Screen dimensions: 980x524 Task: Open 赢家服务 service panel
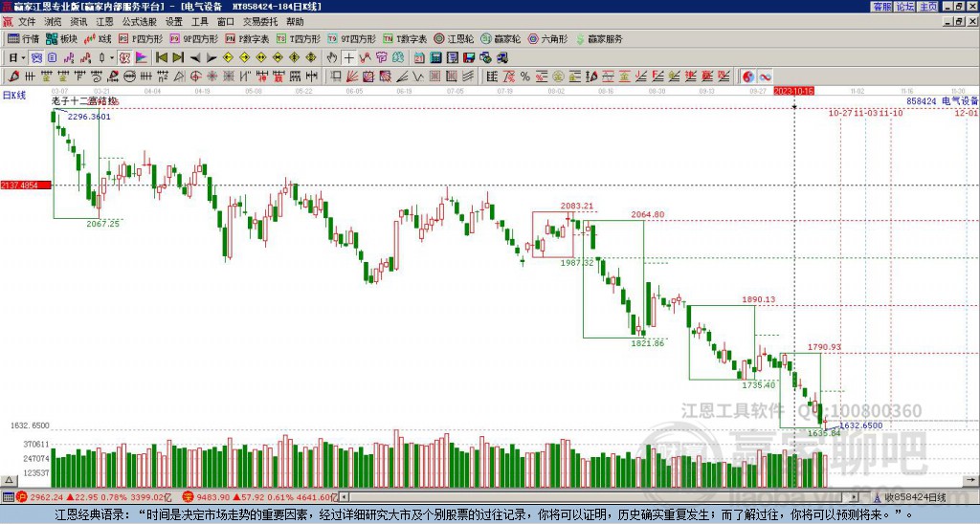(599, 38)
